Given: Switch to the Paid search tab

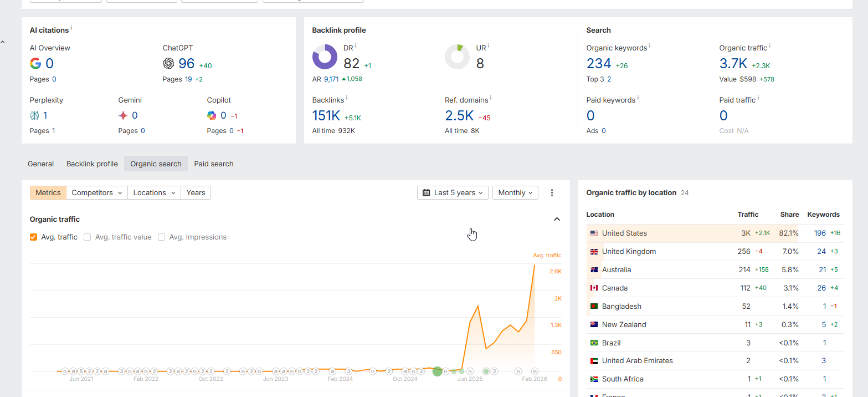Looking at the screenshot, I should click(214, 164).
